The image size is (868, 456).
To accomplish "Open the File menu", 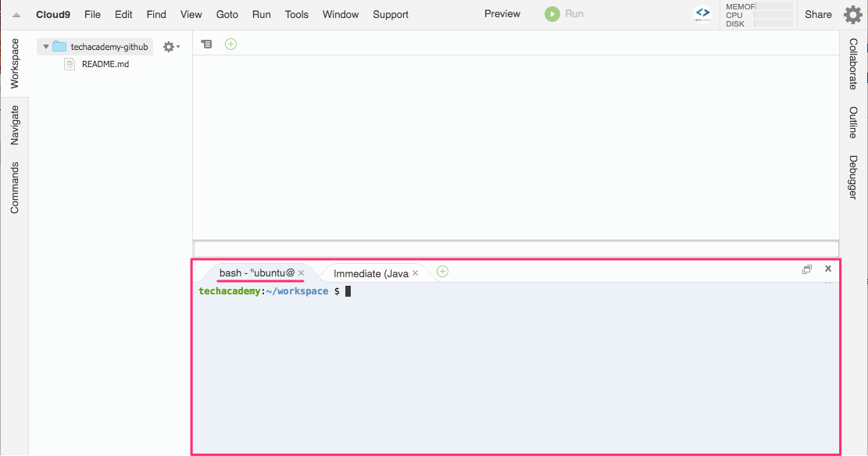I will 92,14.
